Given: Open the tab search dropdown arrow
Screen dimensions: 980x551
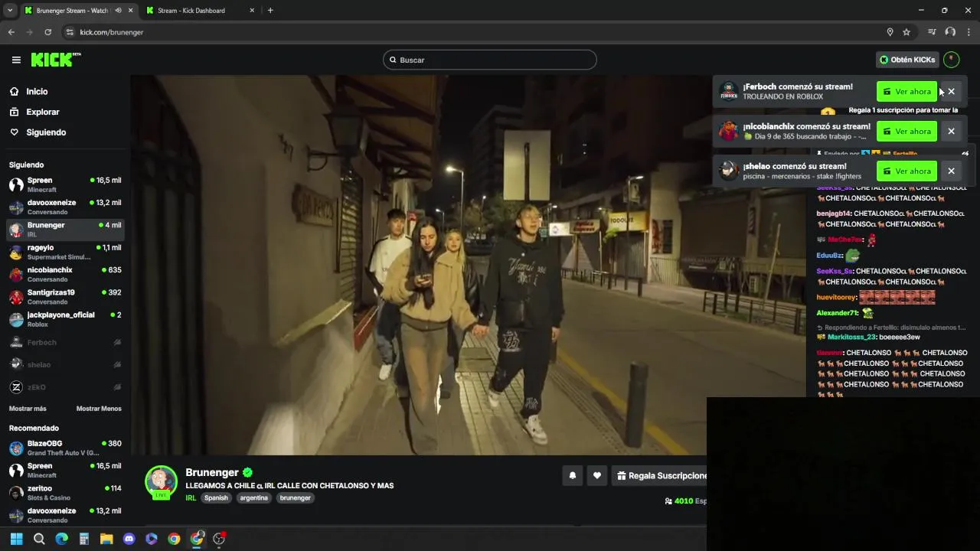Looking at the screenshot, I should click(x=10, y=11).
